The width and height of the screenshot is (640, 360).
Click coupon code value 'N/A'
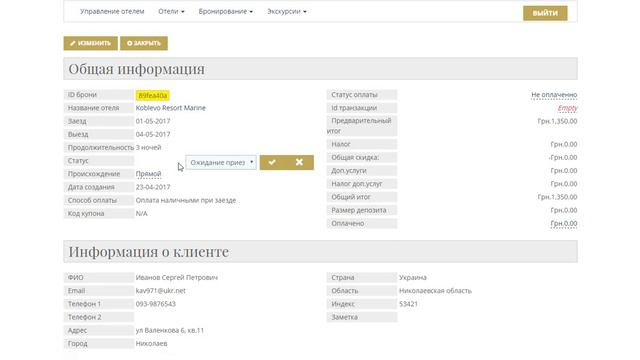(142, 213)
